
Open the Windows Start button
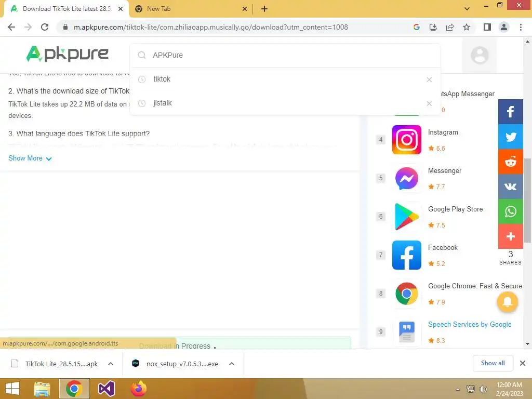pyautogui.click(x=12, y=389)
